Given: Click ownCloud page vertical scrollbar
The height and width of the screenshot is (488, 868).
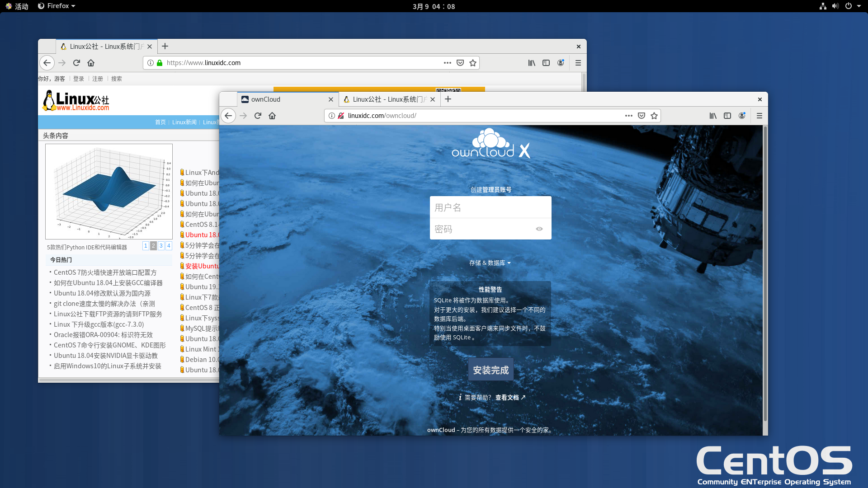Looking at the screenshot, I should tap(765, 274).
